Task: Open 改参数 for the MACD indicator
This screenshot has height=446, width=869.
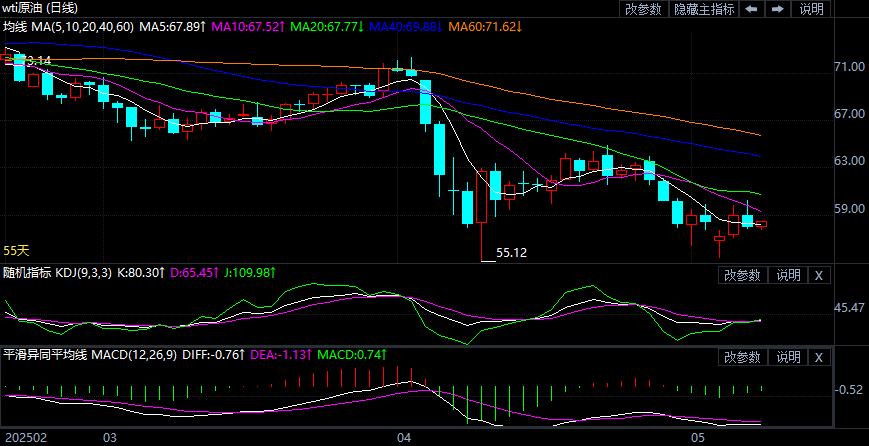Action: (743, 357)
